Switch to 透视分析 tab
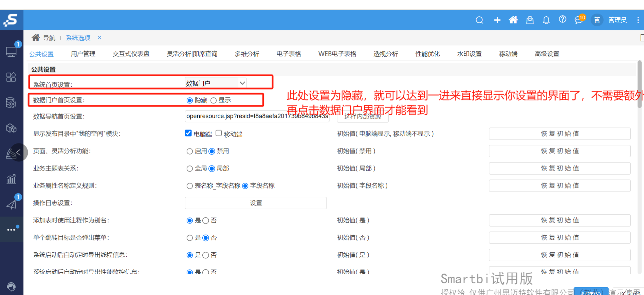This screenshot has width=644, height=295. (x=386, y=54)
